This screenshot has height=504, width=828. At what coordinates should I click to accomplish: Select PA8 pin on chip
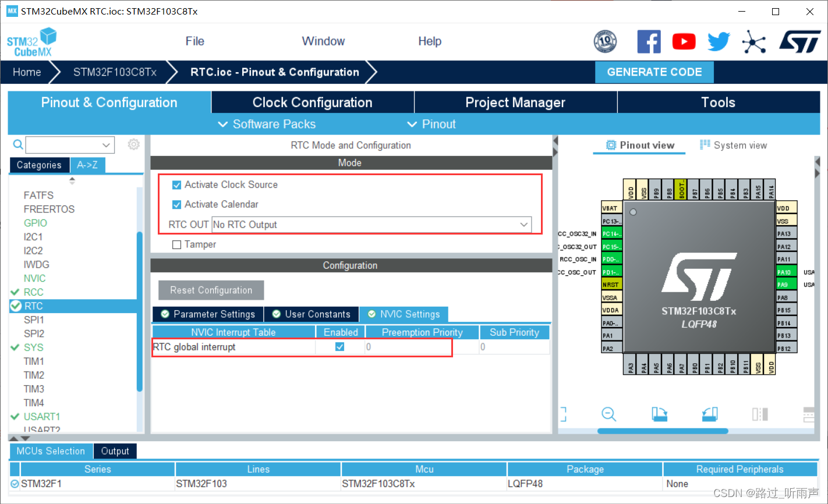[787, 297]
